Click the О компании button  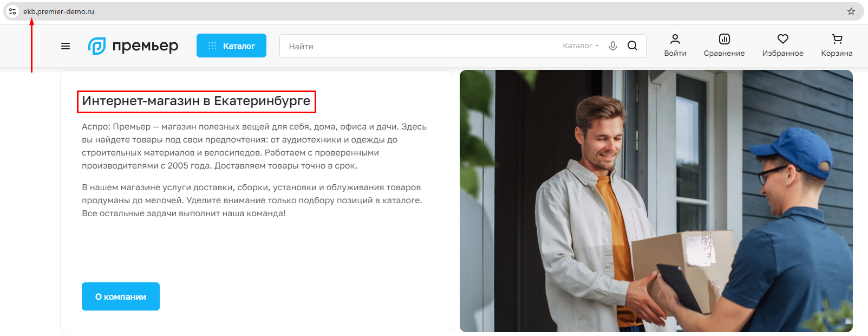[x=121, y=296]
